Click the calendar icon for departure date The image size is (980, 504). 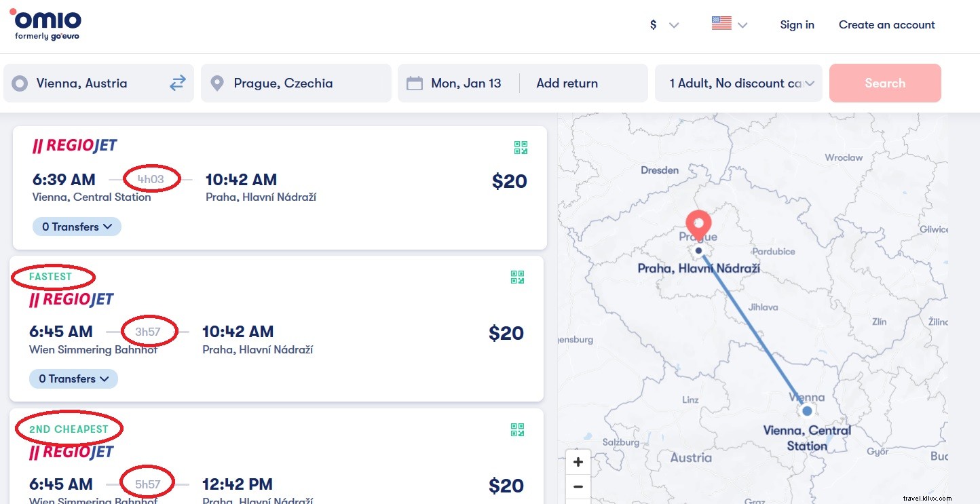coord(414,83)
